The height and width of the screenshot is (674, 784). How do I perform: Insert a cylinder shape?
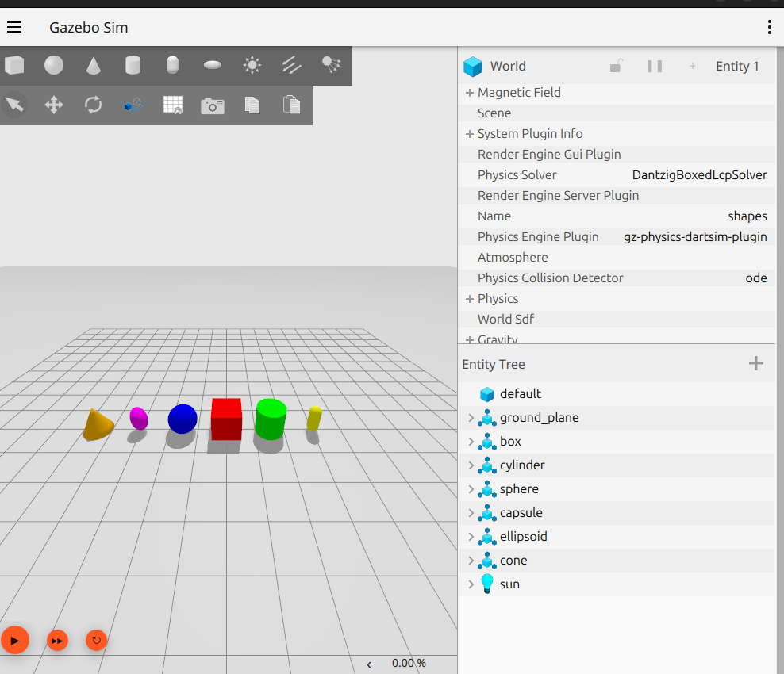pos(133,65)
